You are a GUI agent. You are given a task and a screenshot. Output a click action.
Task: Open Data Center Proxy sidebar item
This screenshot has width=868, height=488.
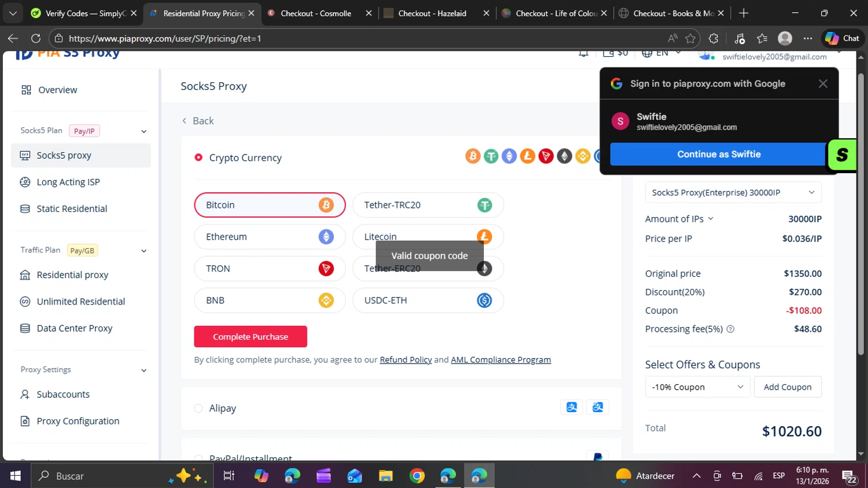pos(81,328)
